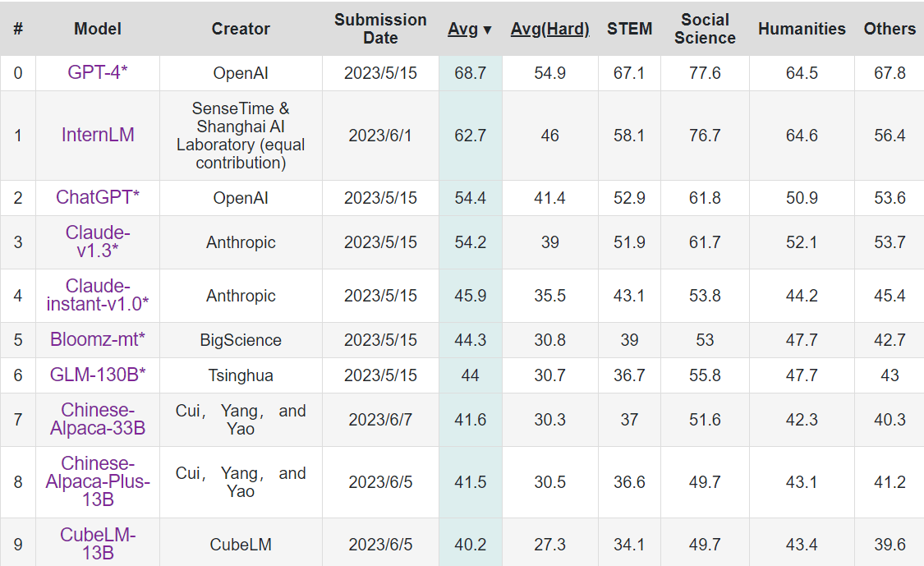Click the ChatGPT* model link
924x566 pixels.
click(98, 198)
